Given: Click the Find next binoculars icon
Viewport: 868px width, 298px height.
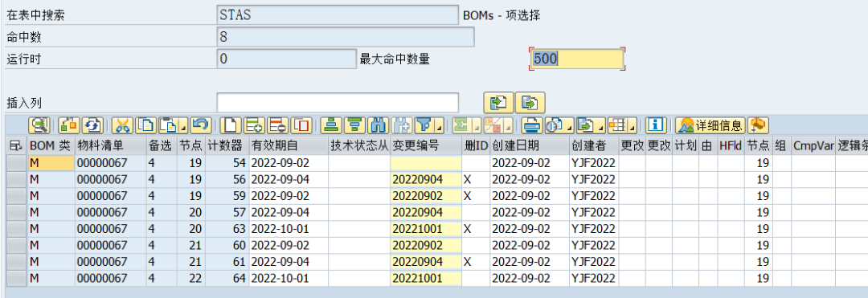Looking at the screenshot, I should pyautogui.click(x=402, y=125).
